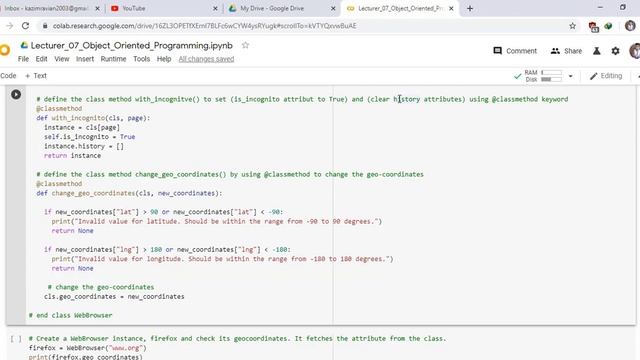Open the Edit menu
640x360 pixels.
pyautogui.click(x=41, y=59)
